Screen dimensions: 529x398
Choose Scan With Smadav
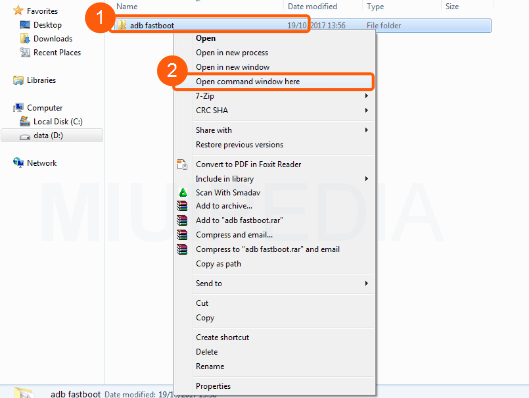[274, 193]
